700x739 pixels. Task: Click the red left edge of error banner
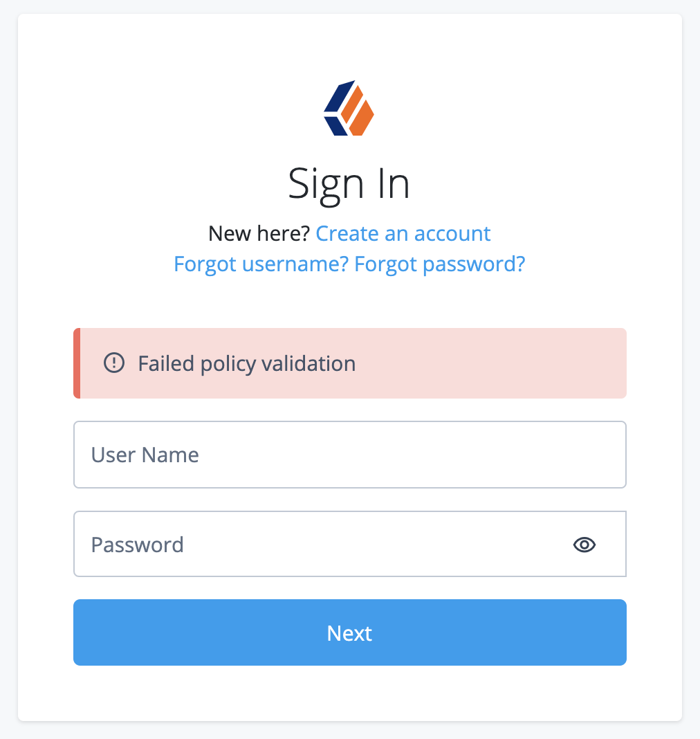click(77, 363)
